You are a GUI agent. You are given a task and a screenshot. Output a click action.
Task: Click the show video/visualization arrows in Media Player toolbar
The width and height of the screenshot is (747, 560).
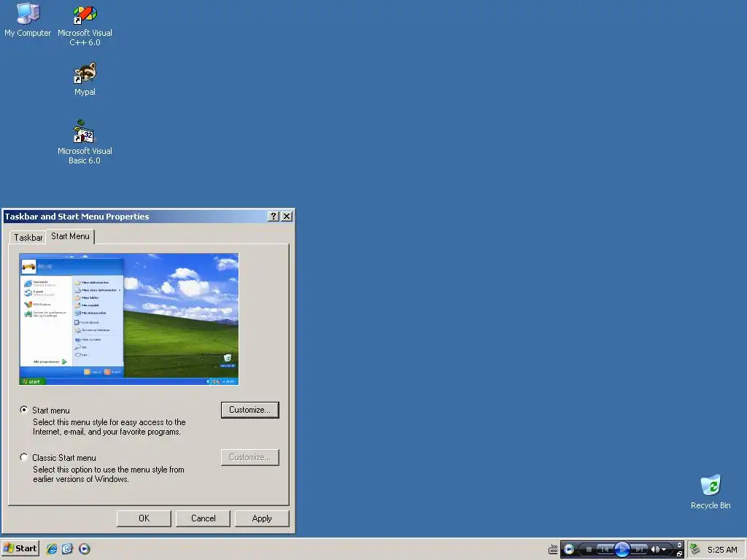click(679, 545)
